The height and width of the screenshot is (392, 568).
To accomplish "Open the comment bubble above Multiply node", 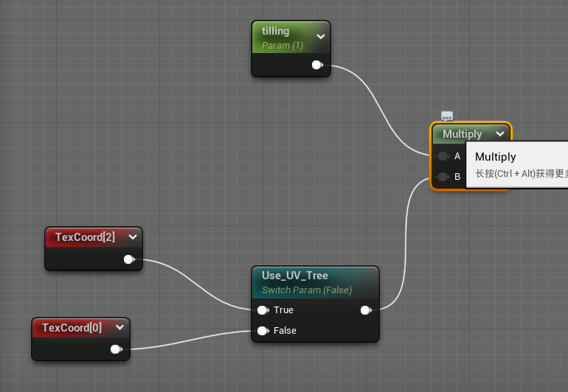I will click(x=447, y=116).
